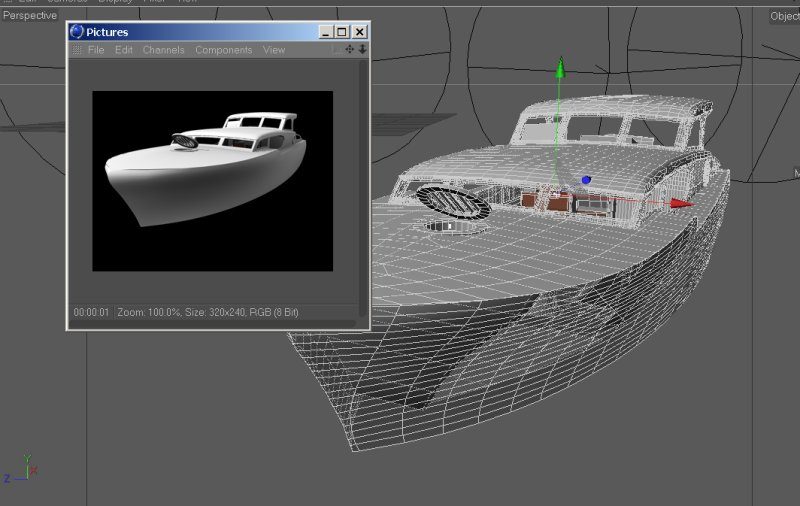Viewport: 800px width, 506px height.
Task: Click the Perspective viewport label
Action: point(30,15)
